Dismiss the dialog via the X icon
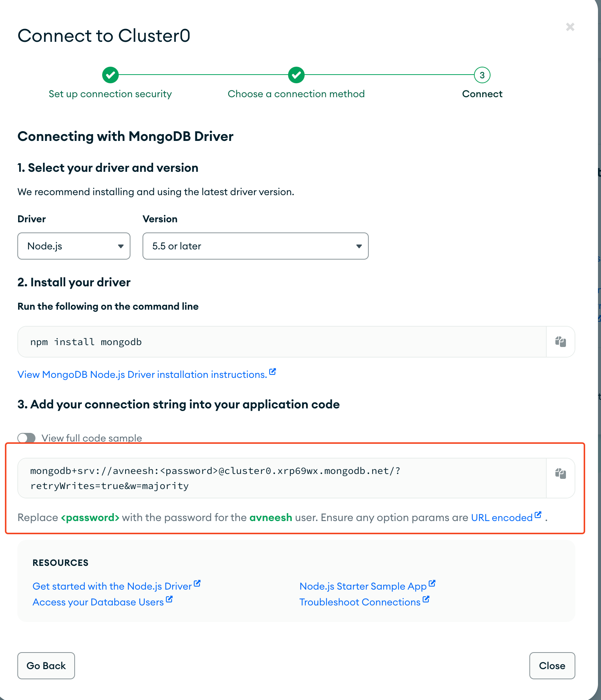 click(x=570, y=27)
